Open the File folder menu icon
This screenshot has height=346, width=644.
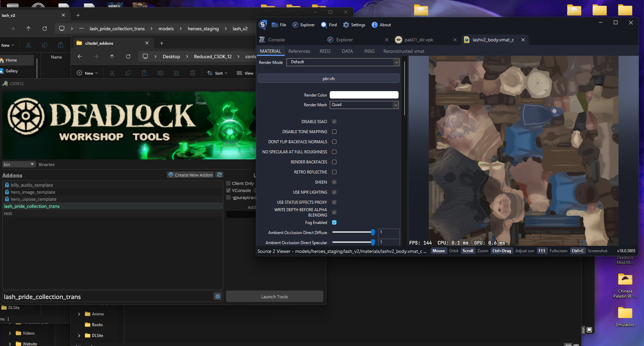[x=275, y=25]
